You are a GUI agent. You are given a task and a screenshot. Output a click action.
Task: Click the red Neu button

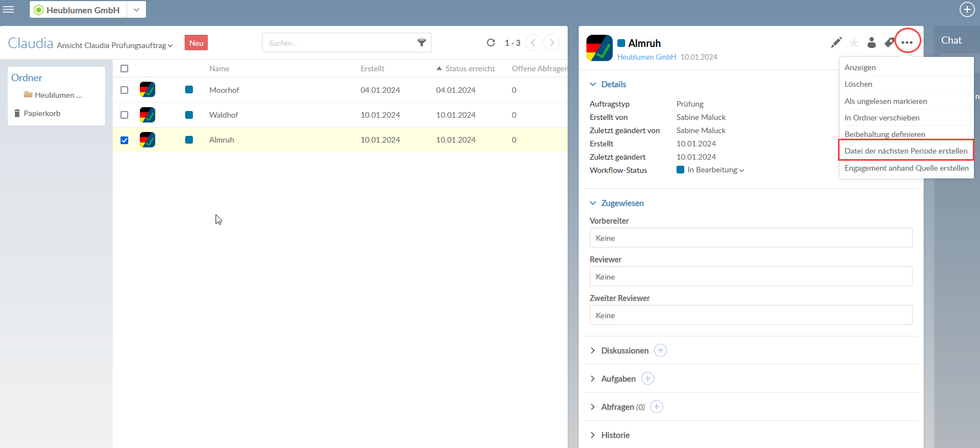pyautogui.click(x=196, y=43)
